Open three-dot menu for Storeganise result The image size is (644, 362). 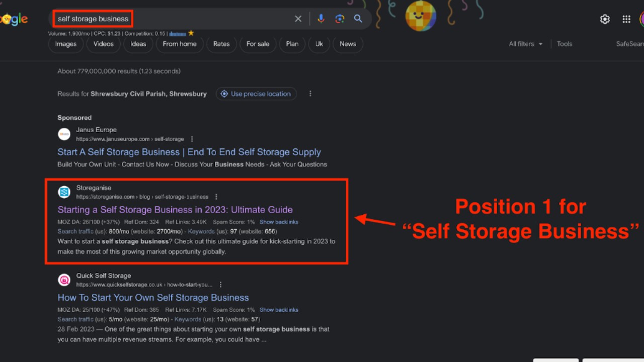pos(216,197)
